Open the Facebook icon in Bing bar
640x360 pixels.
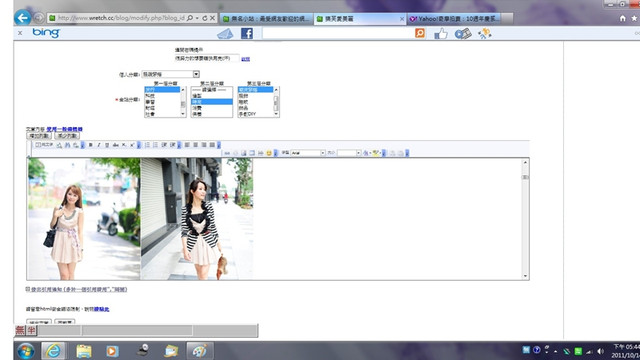pos(247,33)
